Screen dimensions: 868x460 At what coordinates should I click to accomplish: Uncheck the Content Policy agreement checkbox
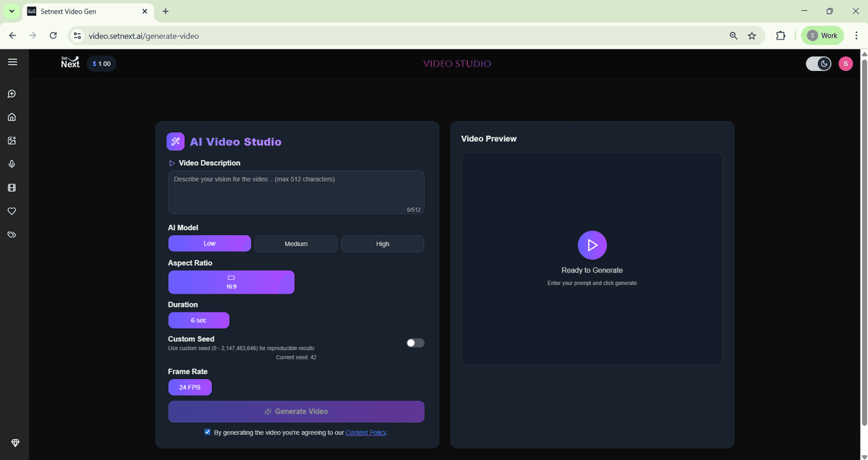[x=208, y=432]
